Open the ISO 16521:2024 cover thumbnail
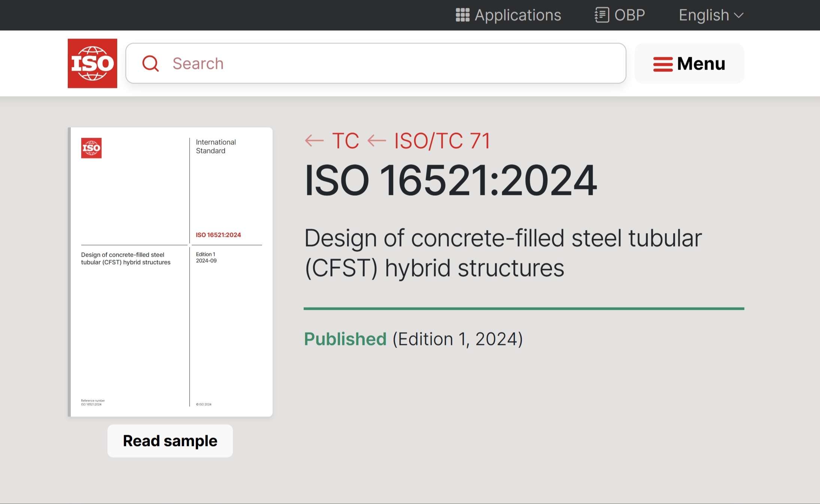820x504 pixels. (171, 272)
